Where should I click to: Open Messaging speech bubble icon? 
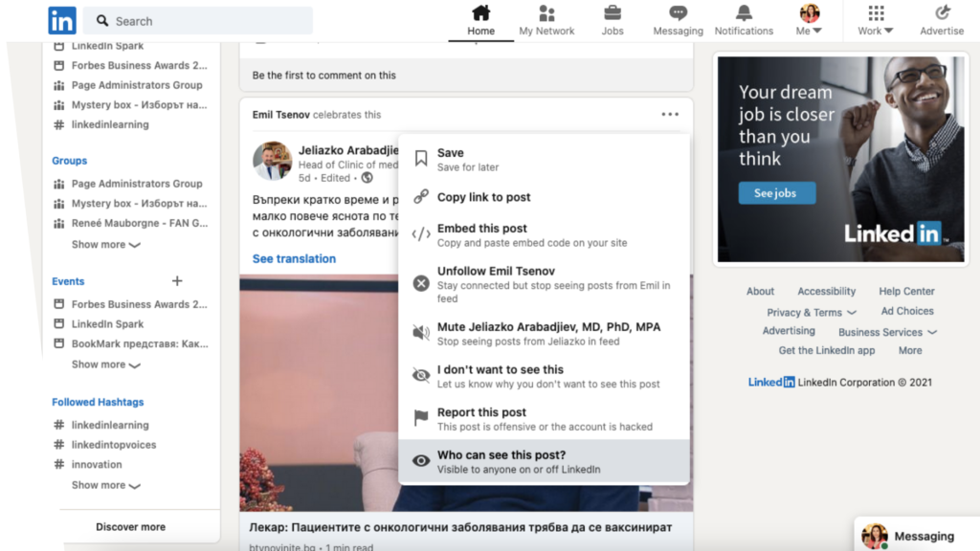(679, 13)
